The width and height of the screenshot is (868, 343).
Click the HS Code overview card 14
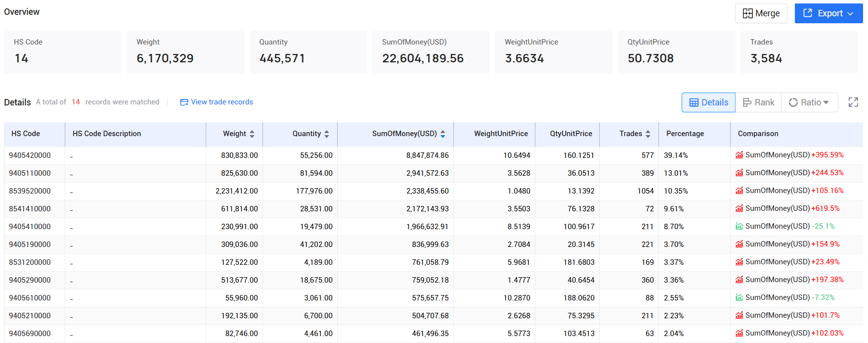click(63, 52)
